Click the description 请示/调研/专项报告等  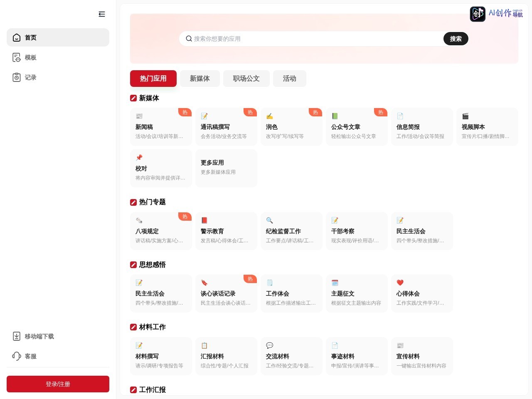159,366
